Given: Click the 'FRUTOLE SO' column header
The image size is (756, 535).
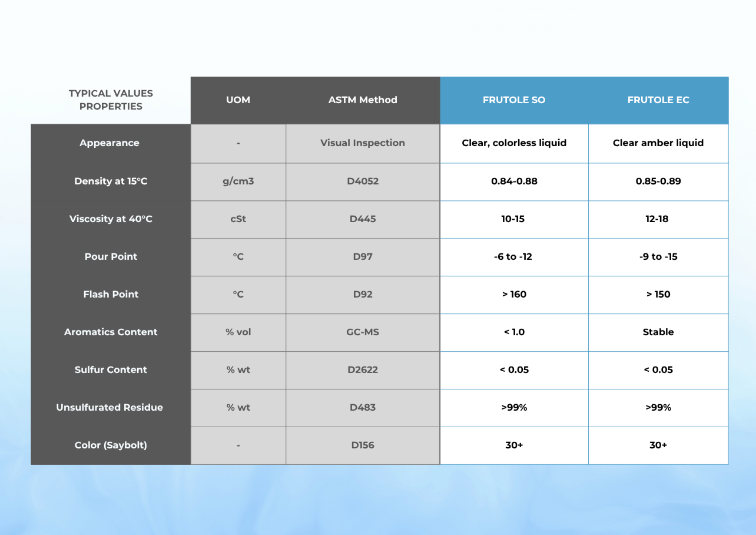Looking at the screenshot, I should 514,100.
